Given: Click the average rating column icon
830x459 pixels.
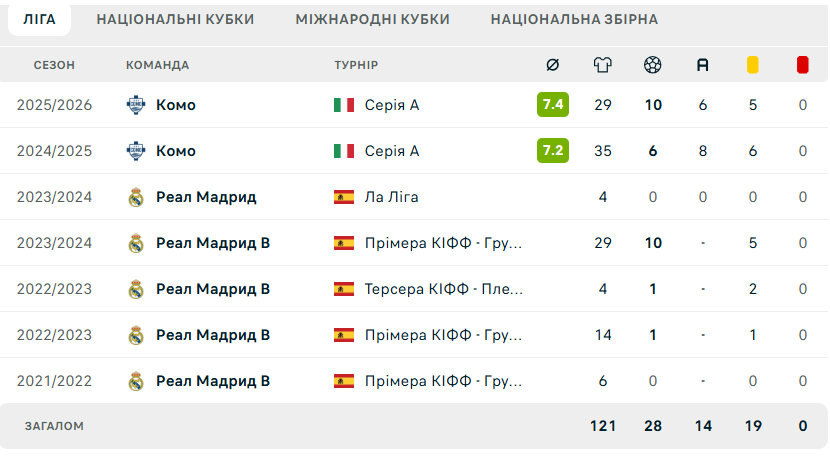Looking at the screenshot, I should click(x=553, y=65).
